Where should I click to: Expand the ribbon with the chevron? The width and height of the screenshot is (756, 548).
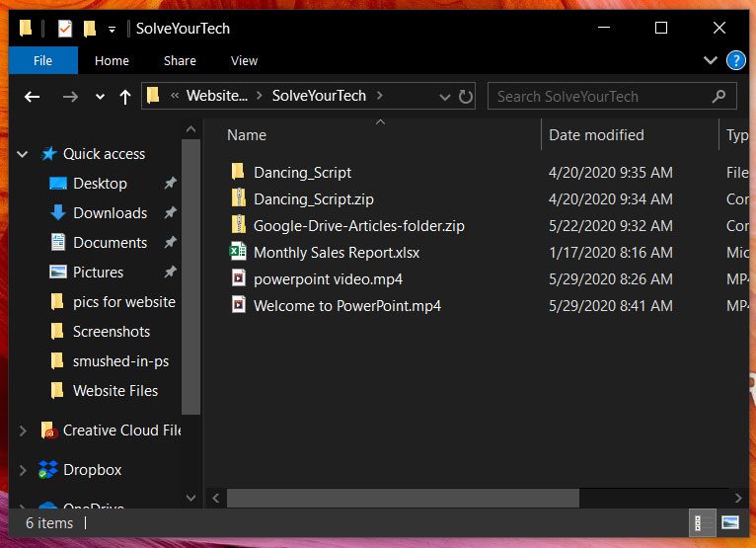click(710, 60)
